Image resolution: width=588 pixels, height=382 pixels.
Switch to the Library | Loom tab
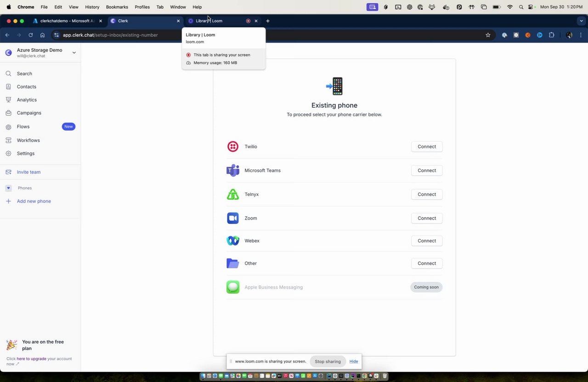223,21
